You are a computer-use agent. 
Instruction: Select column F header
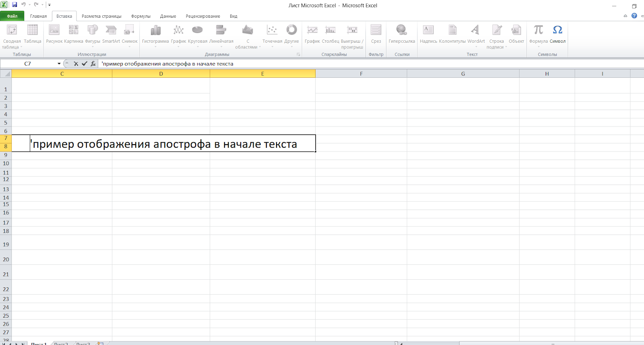tap(361, 74)
